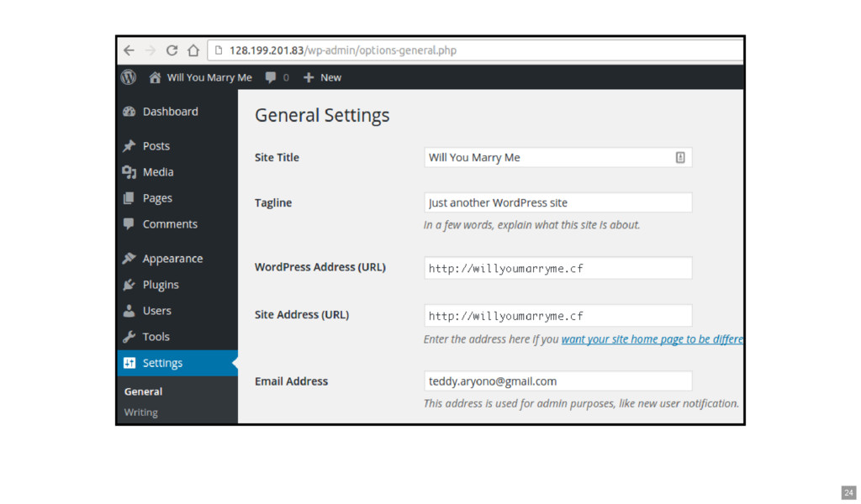
Task: Open the Posts menu item
Action: click(156, 146)
